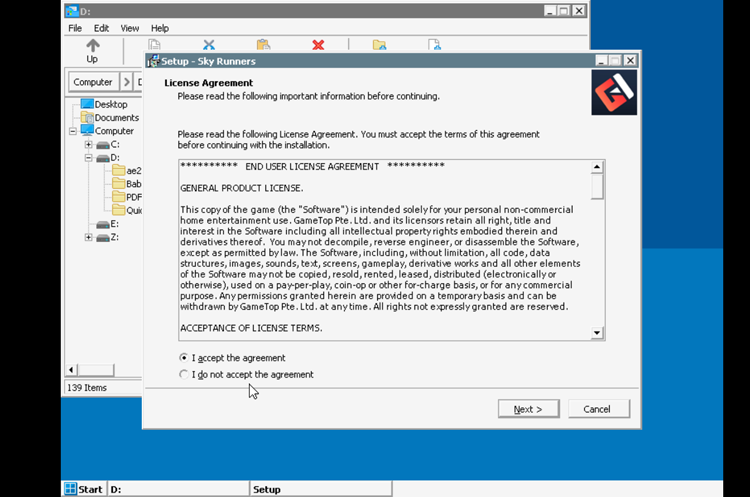The width and height of the screenshot is (750, 497).
Task: Switch to Setup taskbar item
Action: pyautogui.click(x=321, y=489)
